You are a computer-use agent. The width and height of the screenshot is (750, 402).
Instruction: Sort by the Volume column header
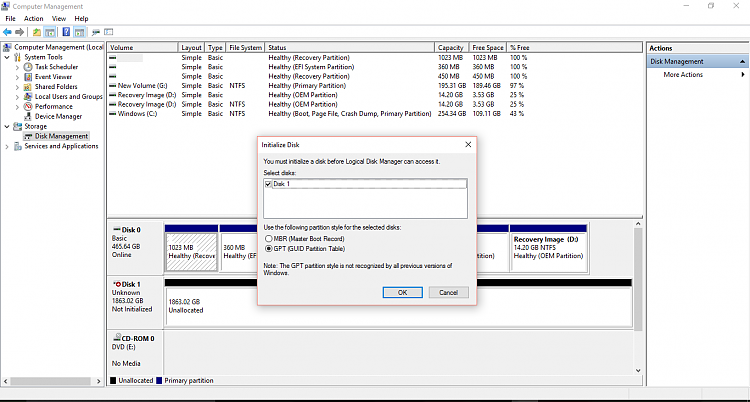[142, 47]
